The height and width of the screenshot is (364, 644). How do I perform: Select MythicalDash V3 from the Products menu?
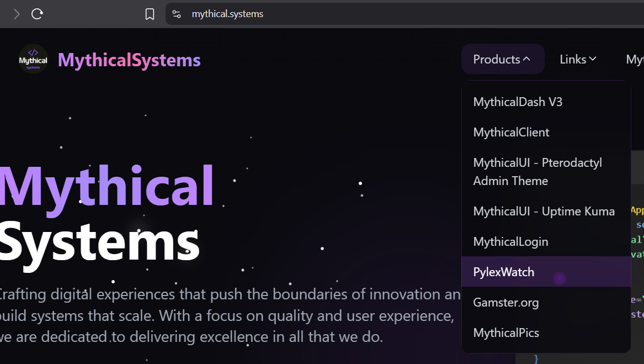pos(518,102)
